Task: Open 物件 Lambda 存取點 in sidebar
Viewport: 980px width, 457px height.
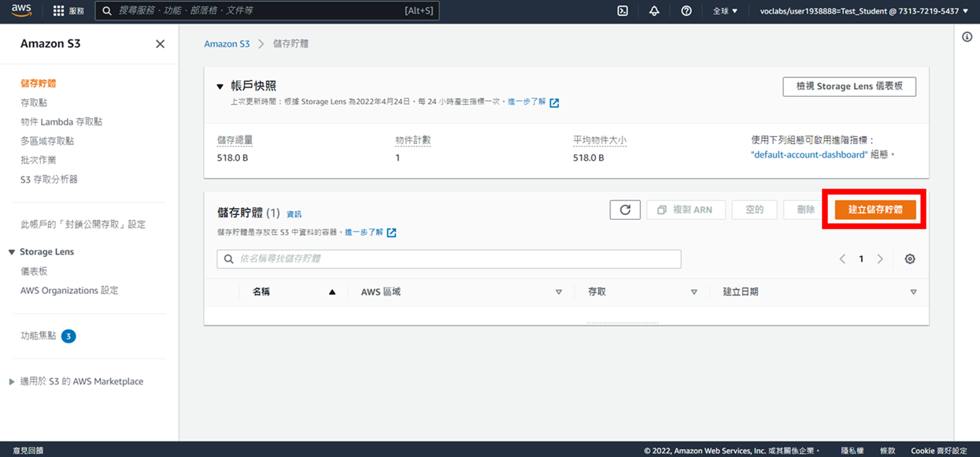Action: point(61,122)
